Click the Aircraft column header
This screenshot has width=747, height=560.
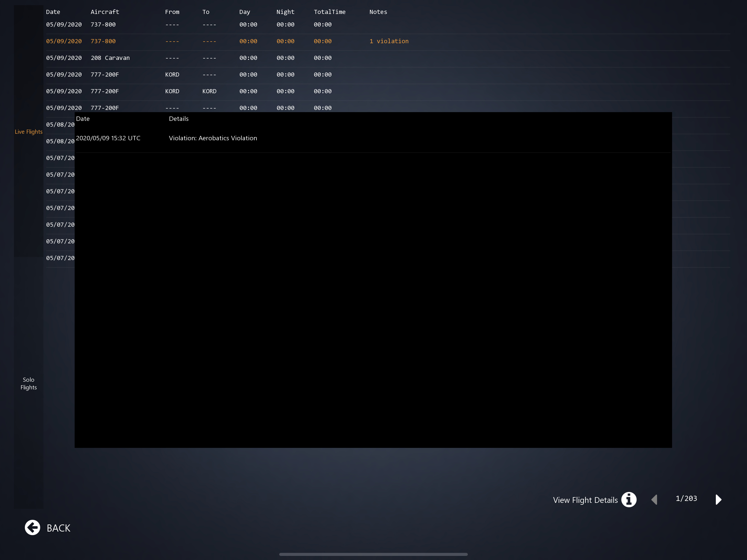pyautogui.click(x=105, y=12)
